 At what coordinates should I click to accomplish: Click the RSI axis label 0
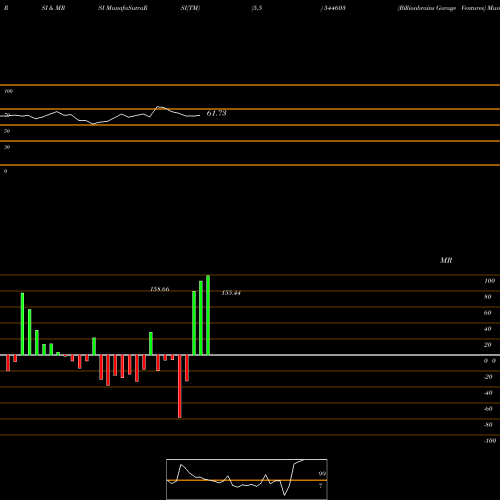point(6,171)
